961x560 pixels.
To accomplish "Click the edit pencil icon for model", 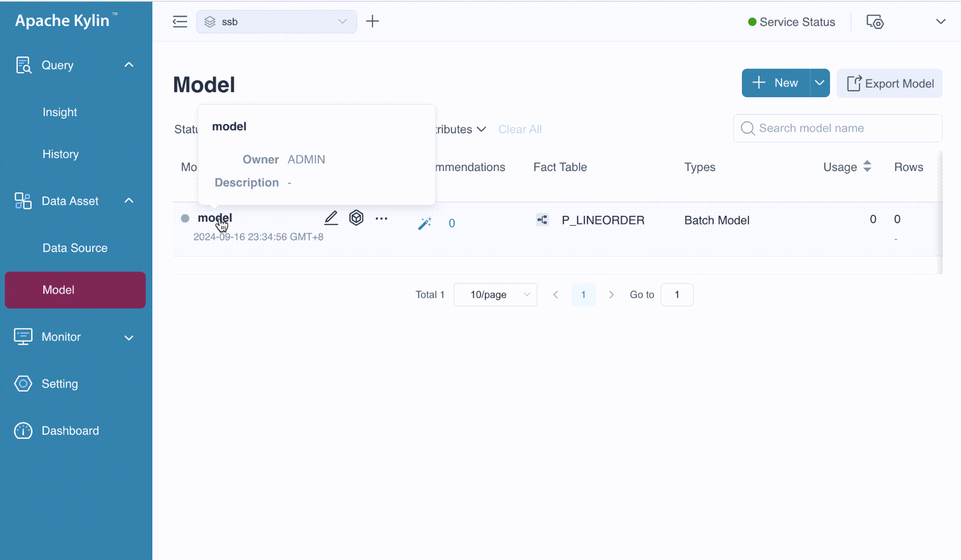I will 331,218.
